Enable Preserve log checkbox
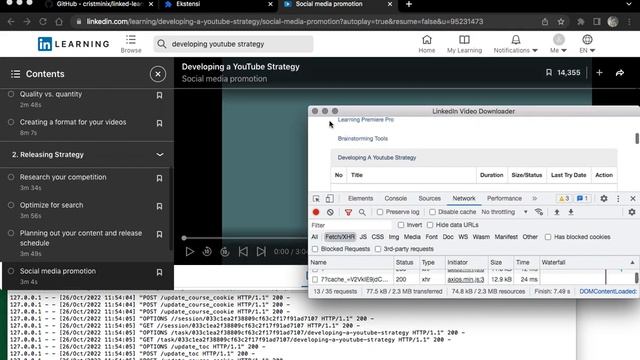This screenshot has height=360, width=640. 380,212
